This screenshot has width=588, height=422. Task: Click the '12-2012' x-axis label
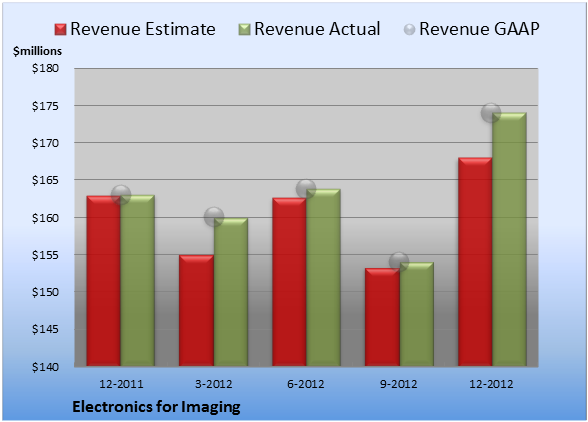coord(491,384)
